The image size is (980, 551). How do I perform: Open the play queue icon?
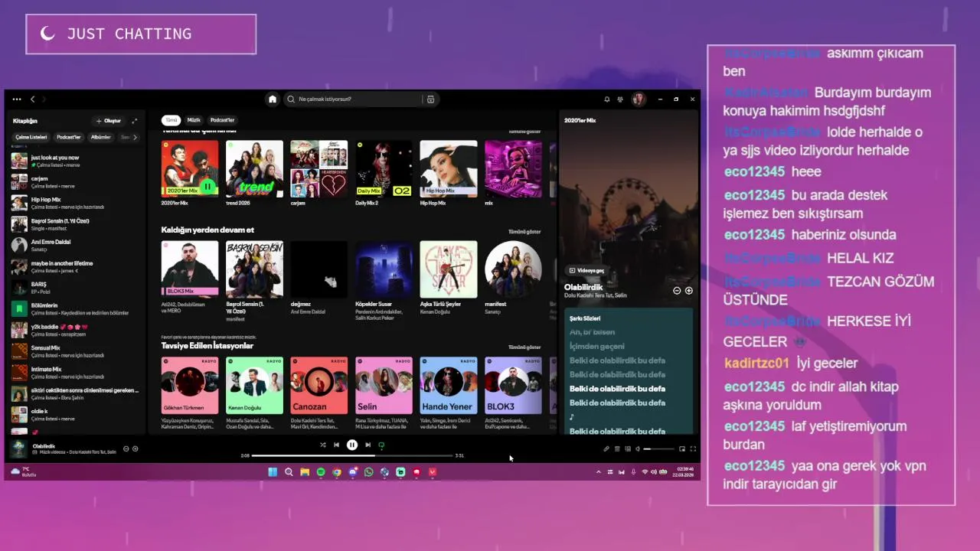tap(617, 449)
